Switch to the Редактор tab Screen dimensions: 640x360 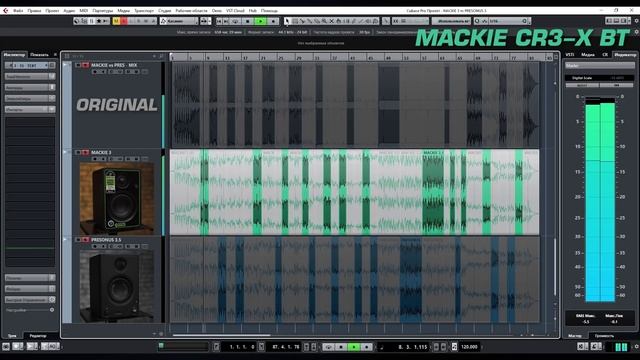(38, 336)
